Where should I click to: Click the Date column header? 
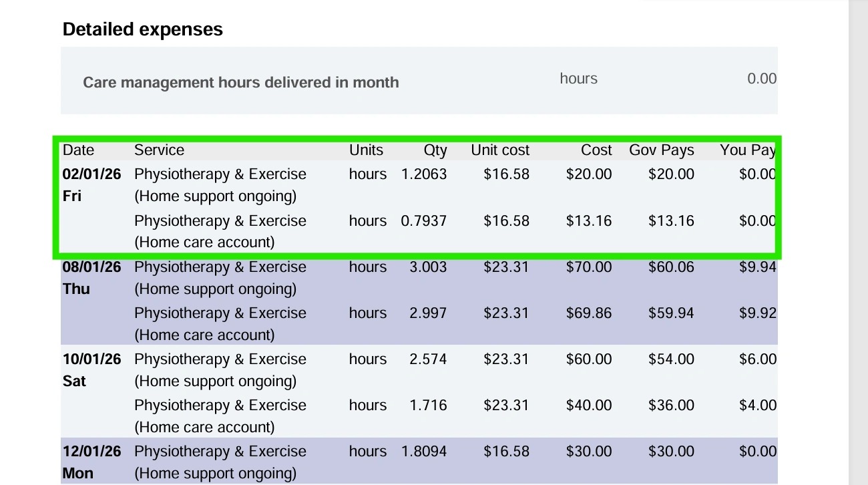pyautogui.click(x=78, y=150)
